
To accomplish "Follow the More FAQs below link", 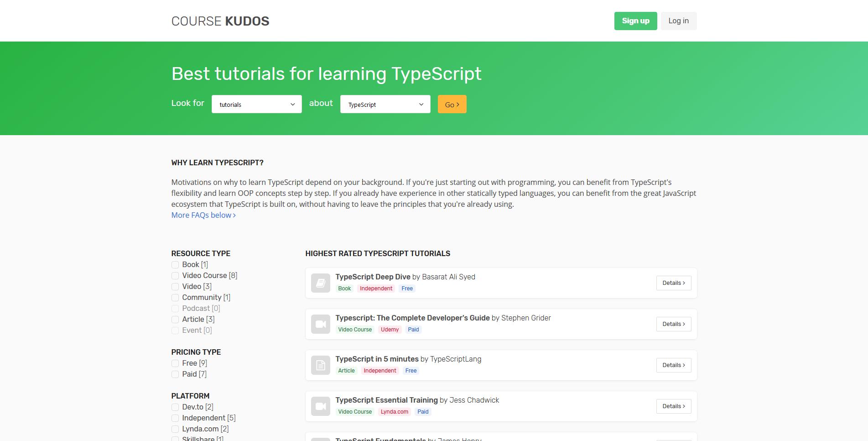I will pyautogui.click(x=203, y=215).
